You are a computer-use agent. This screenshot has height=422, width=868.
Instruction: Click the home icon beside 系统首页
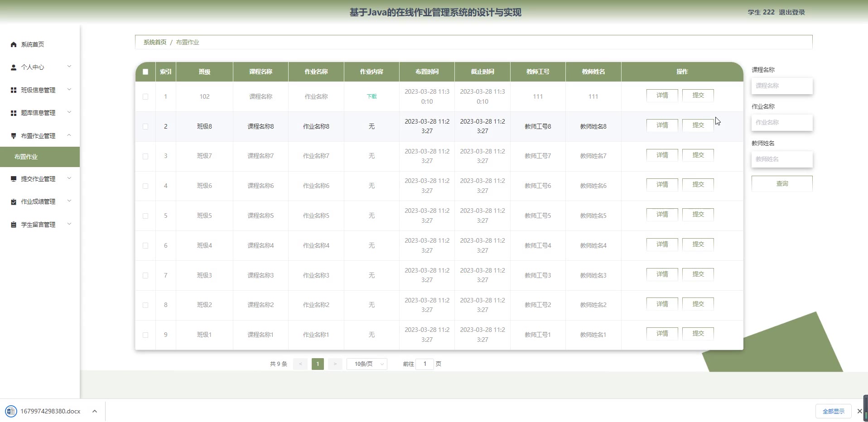pyautogui.click(x=14, y=44)
